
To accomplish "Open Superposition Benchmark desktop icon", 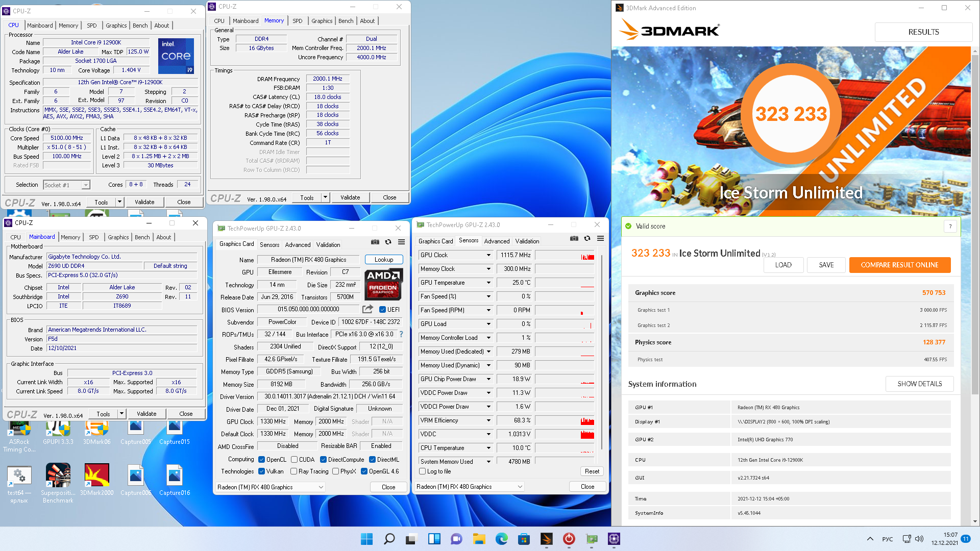I will click(58, 483).
